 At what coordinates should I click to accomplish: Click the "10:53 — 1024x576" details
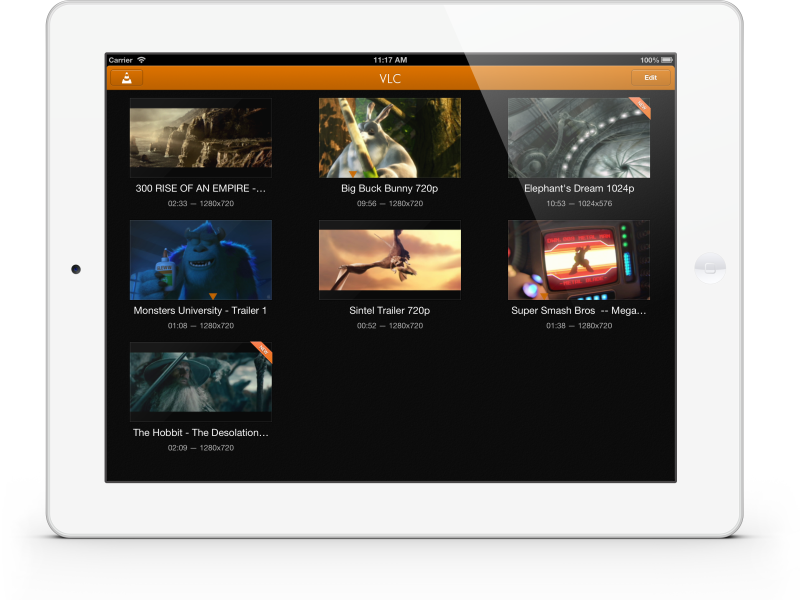pyautogui.click(x=579, y=203)
